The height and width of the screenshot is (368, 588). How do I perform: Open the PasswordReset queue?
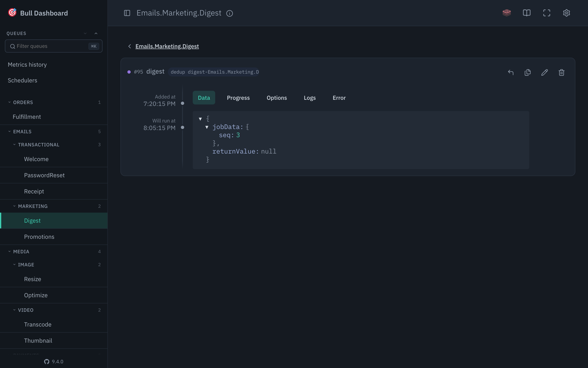click(x=54, y=175)
